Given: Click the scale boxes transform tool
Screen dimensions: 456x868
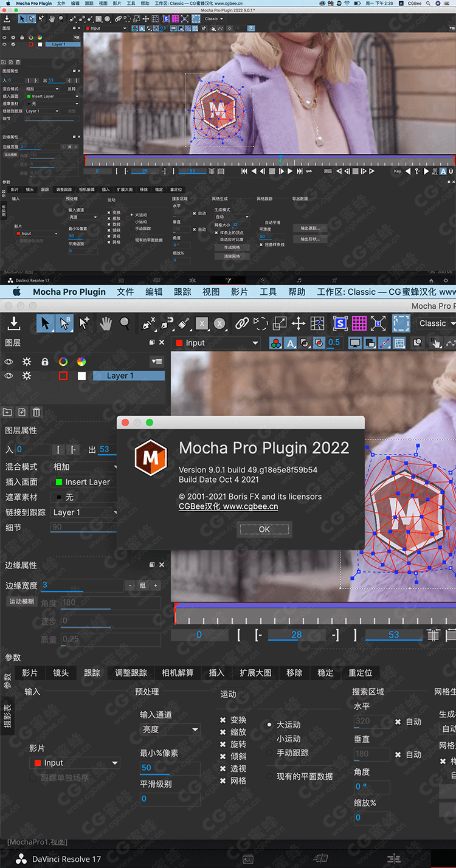Looking at the screenshot, I should coord(280,323).
